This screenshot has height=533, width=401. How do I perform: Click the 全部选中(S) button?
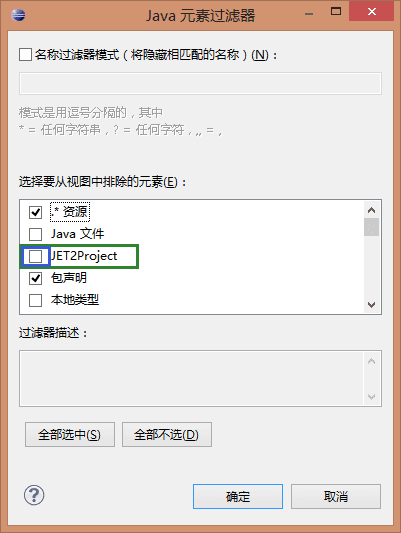point(70,434)
